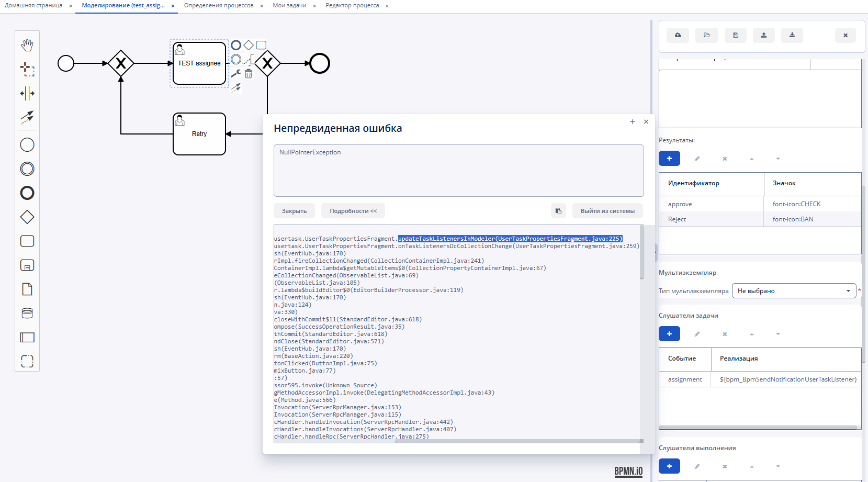Create a data store reference from the palette

pyautogui.click(x=27, y=313)
